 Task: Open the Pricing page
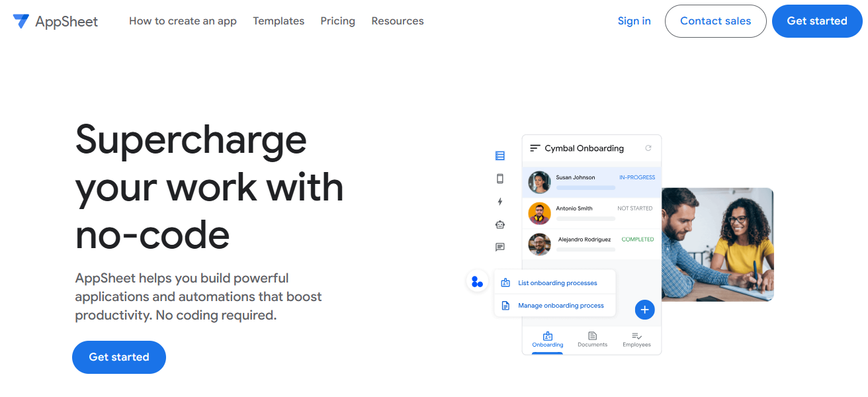point(337,21)
